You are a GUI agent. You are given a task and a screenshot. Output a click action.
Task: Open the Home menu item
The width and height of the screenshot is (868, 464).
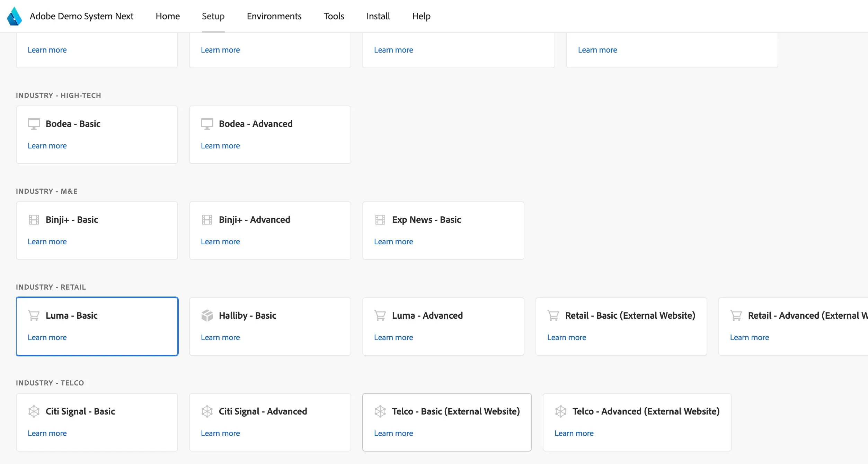tap(168, 16)
